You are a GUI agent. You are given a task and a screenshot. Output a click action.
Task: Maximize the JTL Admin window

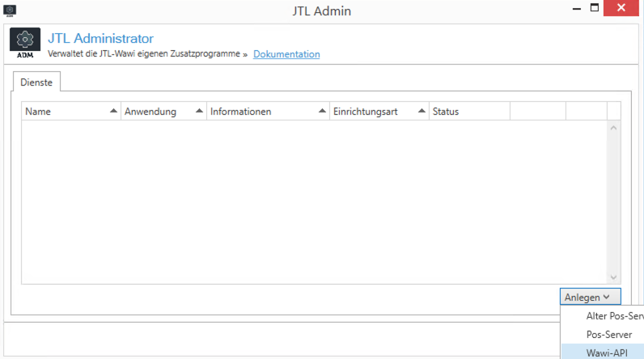[x=595, y=8]
